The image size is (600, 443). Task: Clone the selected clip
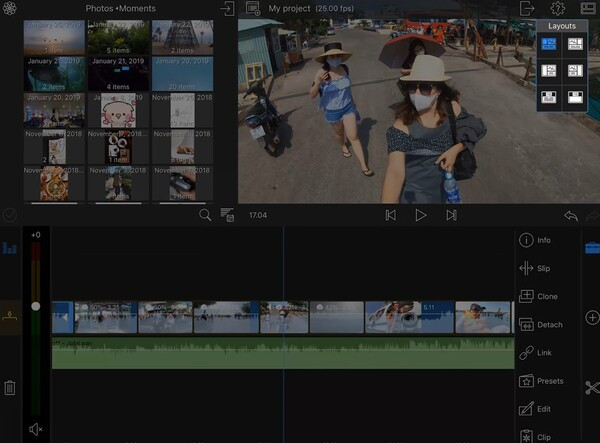[x=538, y=296]
